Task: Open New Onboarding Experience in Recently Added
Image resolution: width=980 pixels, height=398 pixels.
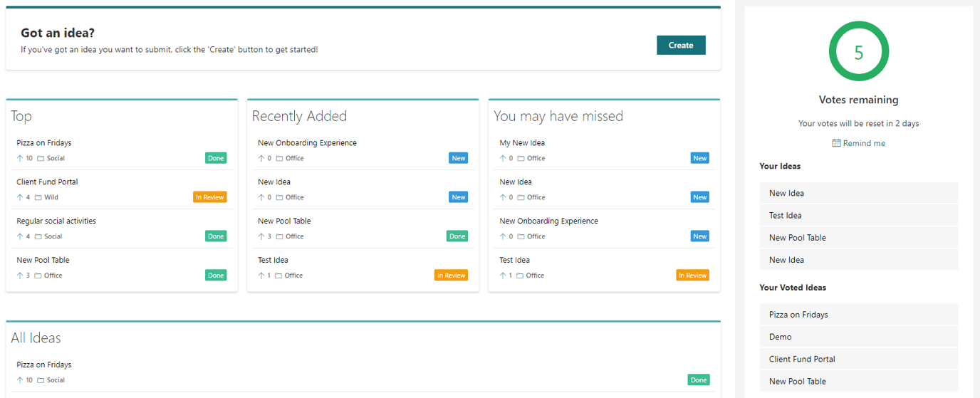Action: tap(307, 142)
